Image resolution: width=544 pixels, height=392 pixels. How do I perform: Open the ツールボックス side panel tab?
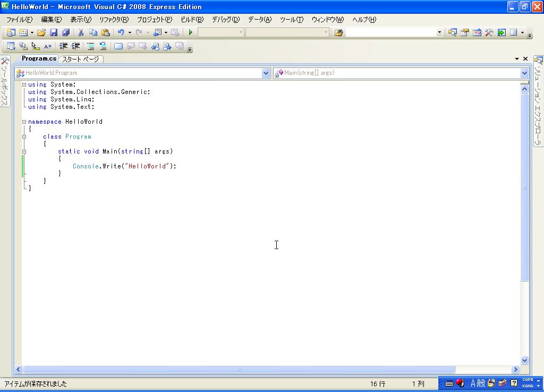coord(5,81)
